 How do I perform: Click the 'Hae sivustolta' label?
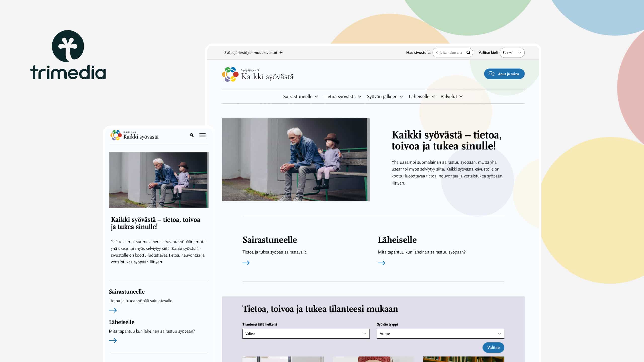[x=418, y=53]
